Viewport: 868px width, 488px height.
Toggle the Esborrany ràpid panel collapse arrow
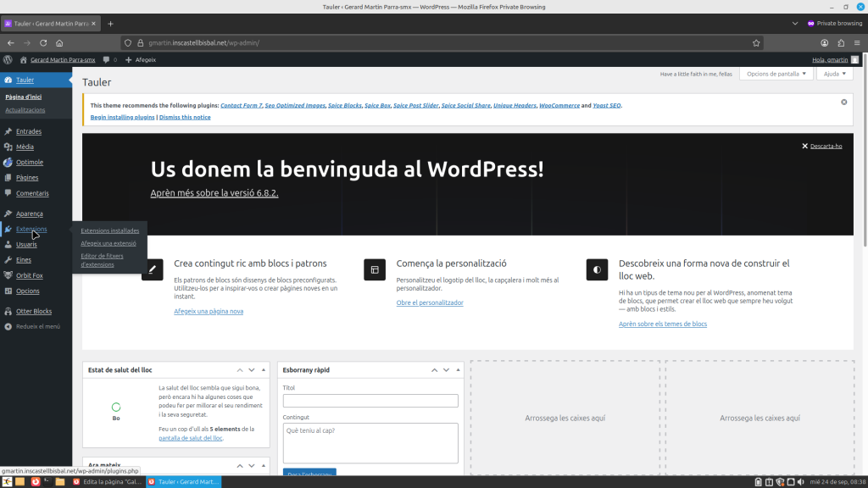tap(458, 370)
